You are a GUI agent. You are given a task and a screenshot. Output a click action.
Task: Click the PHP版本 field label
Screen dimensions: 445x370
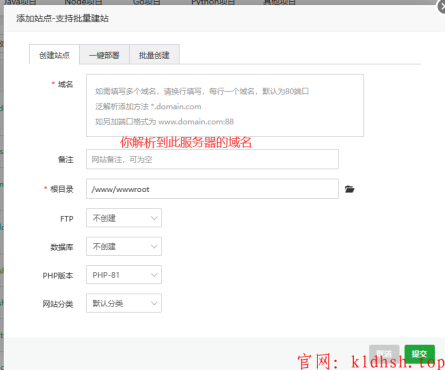pos(58,276)
